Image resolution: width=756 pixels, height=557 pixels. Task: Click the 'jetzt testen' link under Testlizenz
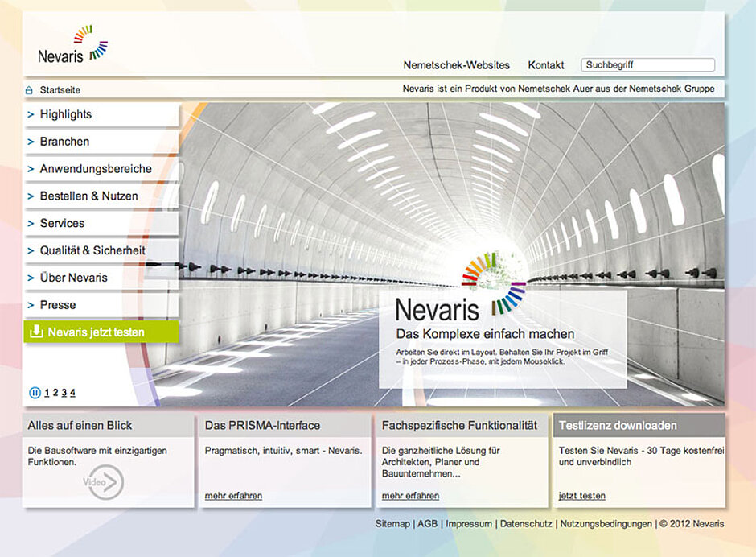click(x=581, y=496)
